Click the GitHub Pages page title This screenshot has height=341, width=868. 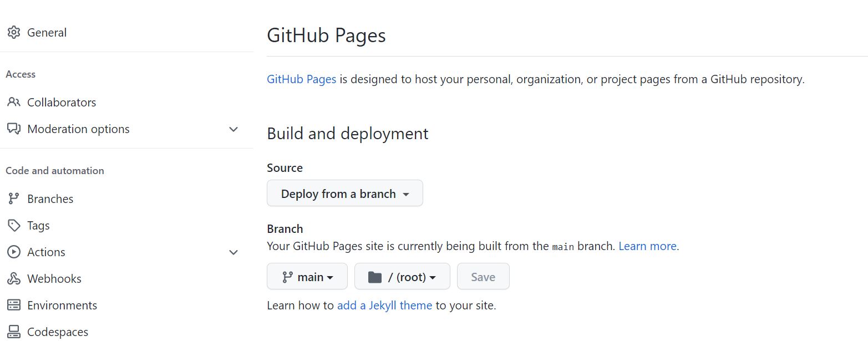(326, 35)
